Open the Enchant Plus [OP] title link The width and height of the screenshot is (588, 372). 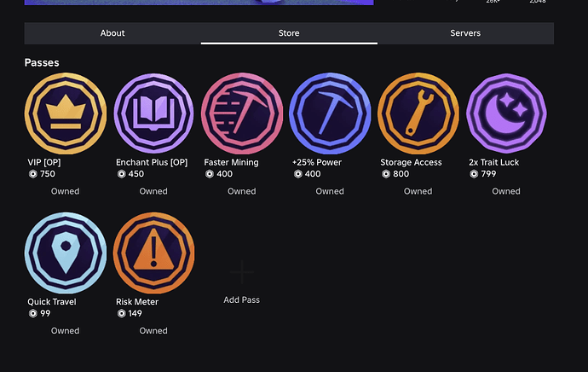[152, 162]
